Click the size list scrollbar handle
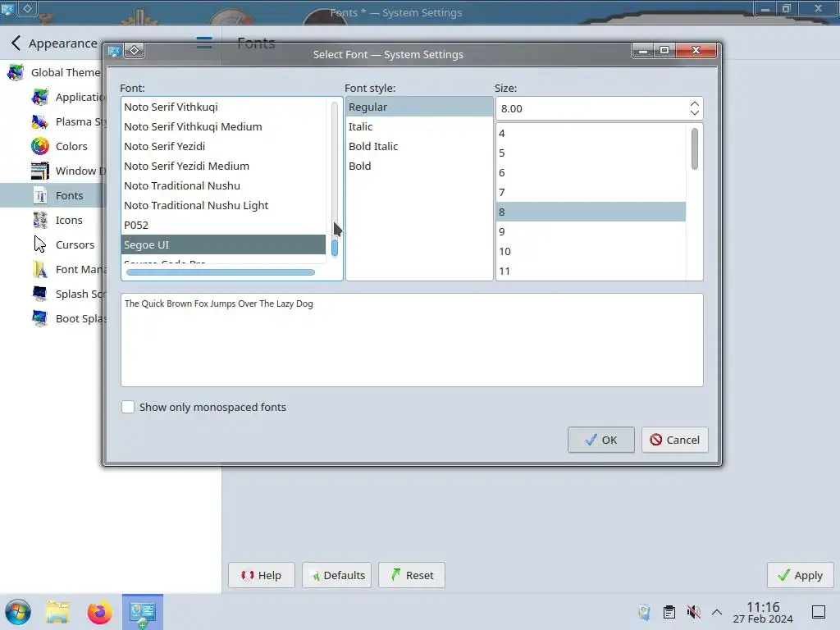Screen dimensions: 840x630 click(695, 149)
